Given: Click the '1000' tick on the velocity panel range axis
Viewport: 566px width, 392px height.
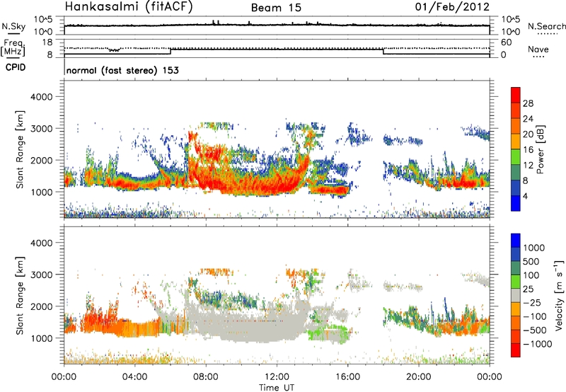Looking at the screenshot, I should coord(42,338).
